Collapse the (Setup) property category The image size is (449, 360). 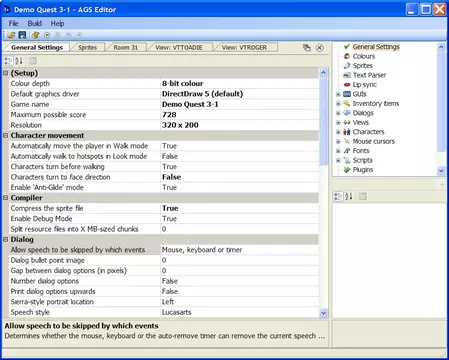[x=5, y=73]
